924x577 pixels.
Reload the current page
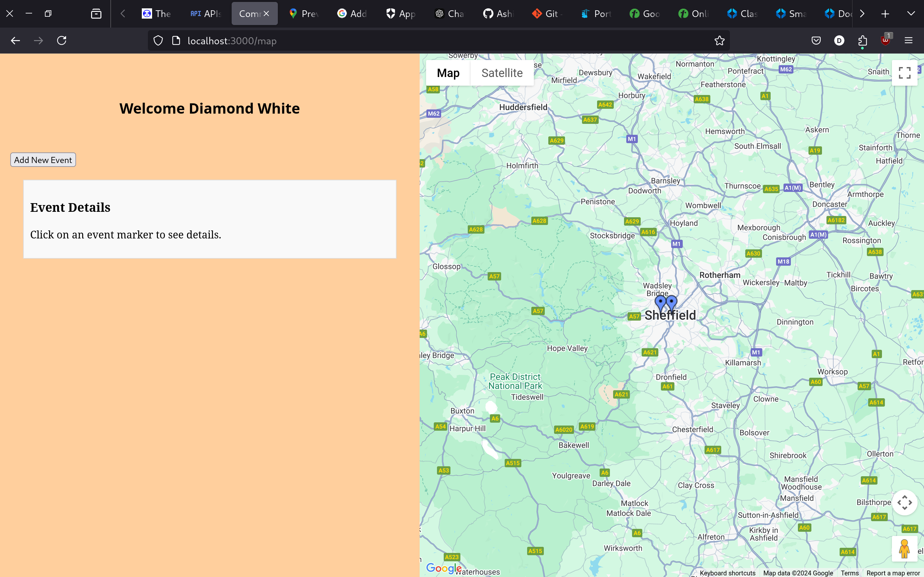click(62, 40)
